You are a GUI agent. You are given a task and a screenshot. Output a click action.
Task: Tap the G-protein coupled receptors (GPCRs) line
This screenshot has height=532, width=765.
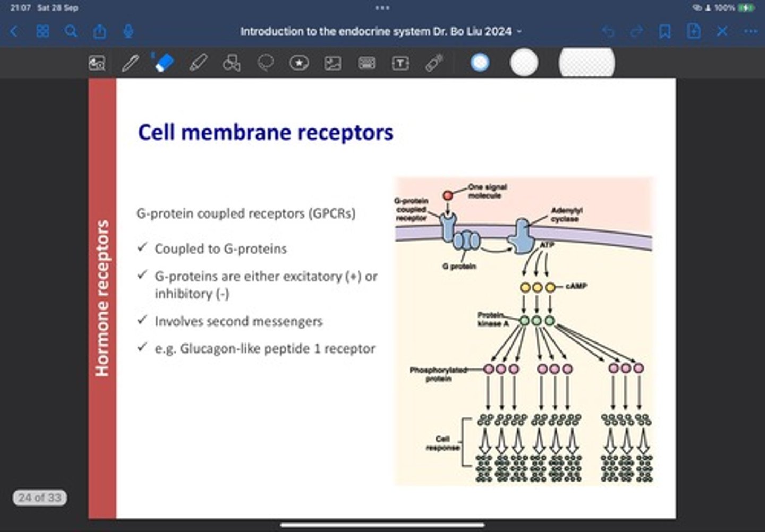(x=246, y=213)
